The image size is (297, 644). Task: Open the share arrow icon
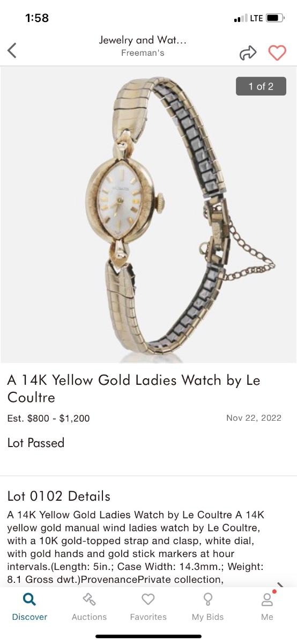coord(248,53)
